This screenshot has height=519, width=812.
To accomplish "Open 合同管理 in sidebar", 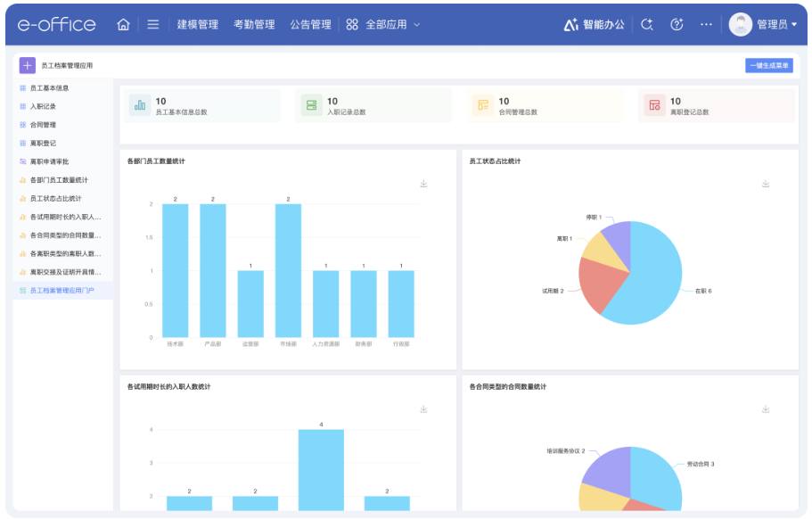I will tap(43, 125).
